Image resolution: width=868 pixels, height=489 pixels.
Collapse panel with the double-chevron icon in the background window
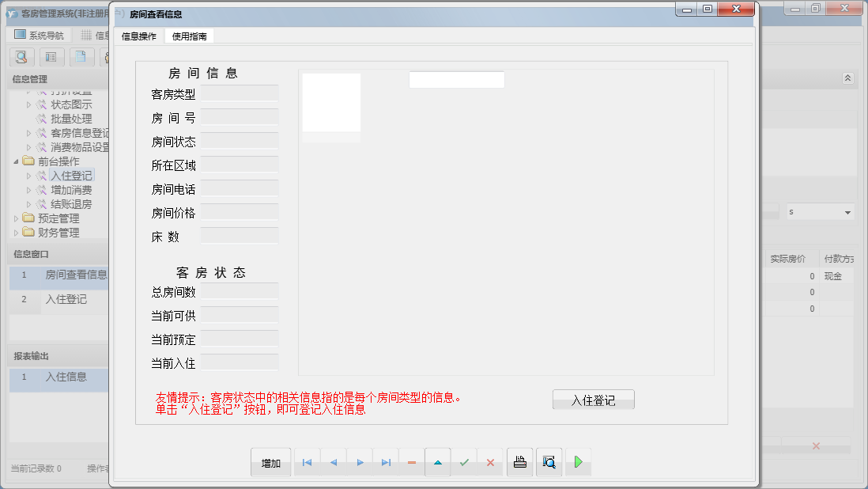coord(848,78)
